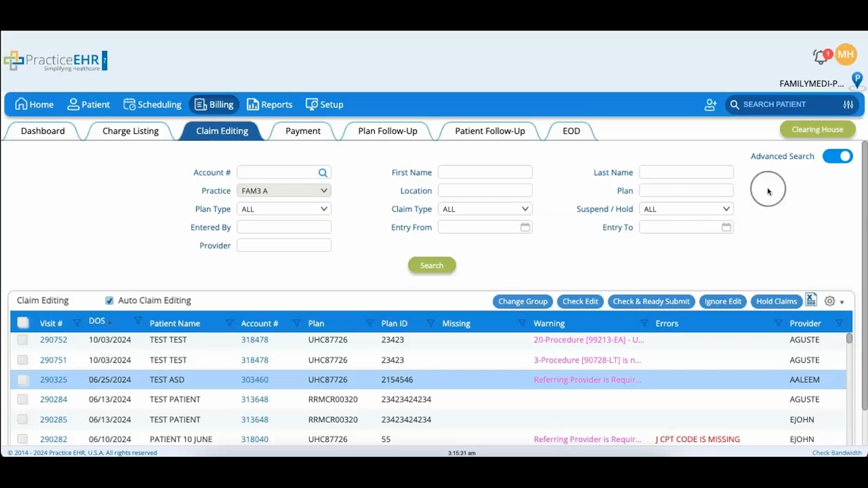Click the Check Edit button
Viewport: 868px width, 488px height.
pyautogui.click(x=580, y=302)
